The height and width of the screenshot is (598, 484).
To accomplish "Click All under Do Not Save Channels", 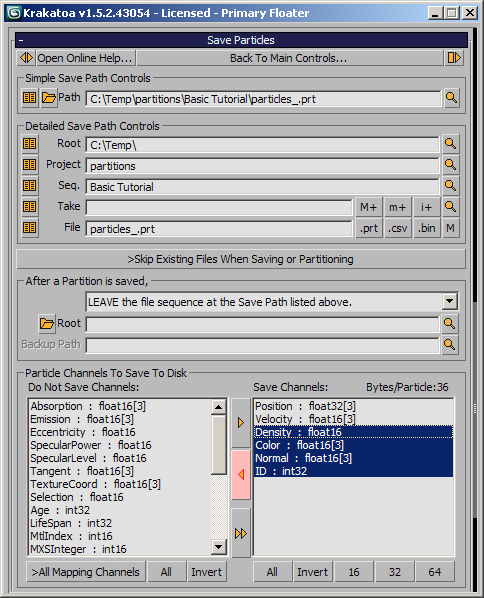I will pyautogui.click(x=166, y=572).
